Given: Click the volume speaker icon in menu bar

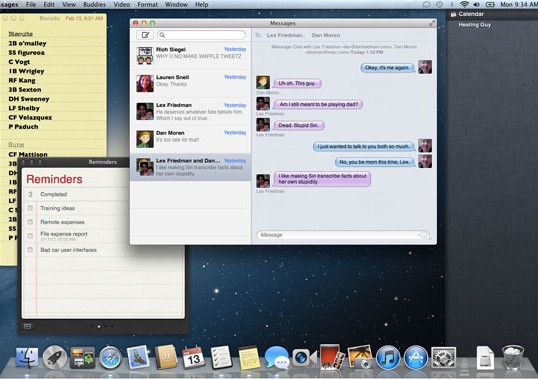Looking at the screenshot, I should tap(477, 4).
